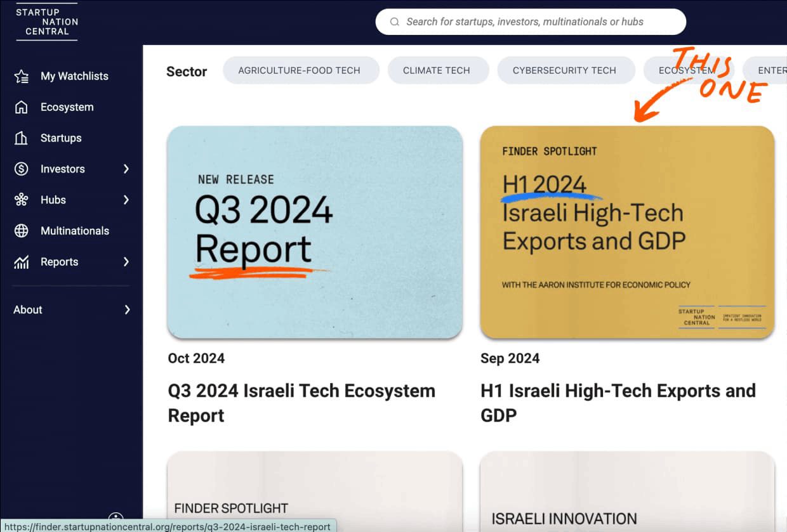Open the Multinationals globe icon

22,231
